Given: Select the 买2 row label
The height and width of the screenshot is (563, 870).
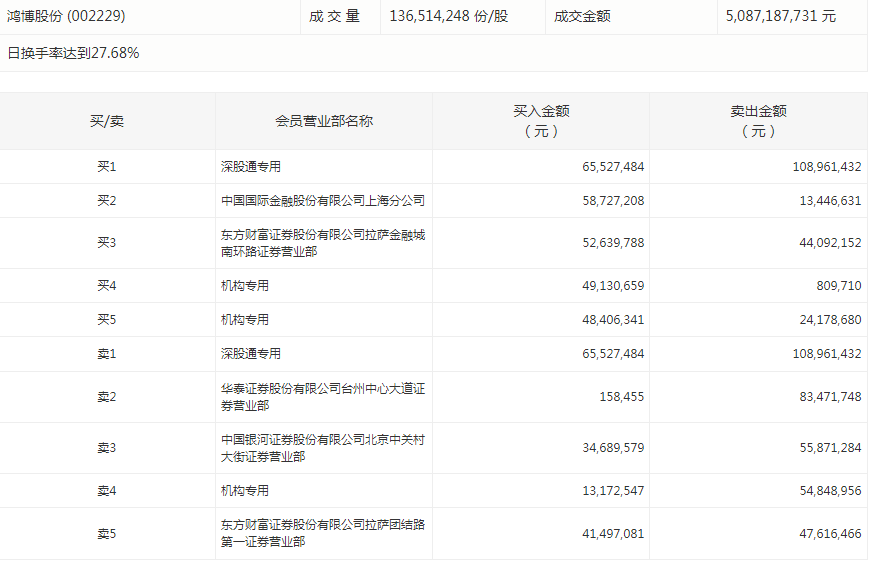Looking at the screenshot, I should click(x=107, y=200).
